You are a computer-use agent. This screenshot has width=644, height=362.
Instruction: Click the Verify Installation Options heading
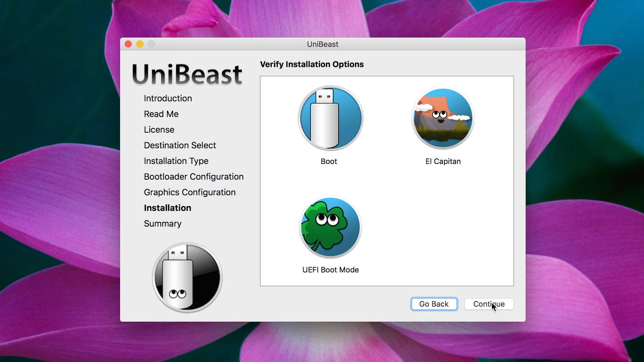coord(312,64)
